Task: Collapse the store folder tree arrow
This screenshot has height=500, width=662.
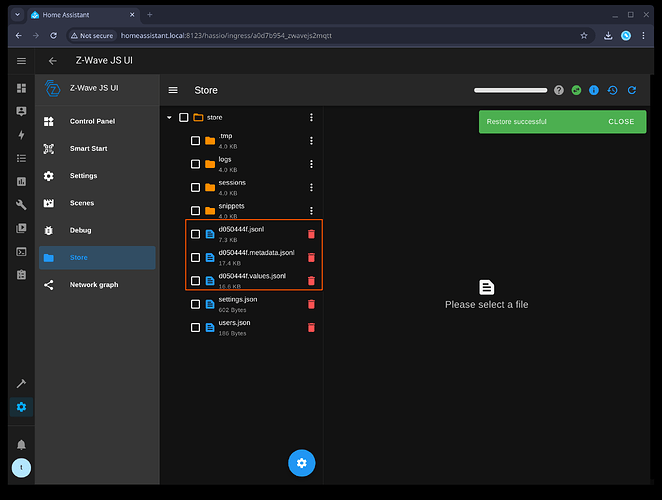Action: [x=169, y=117]
